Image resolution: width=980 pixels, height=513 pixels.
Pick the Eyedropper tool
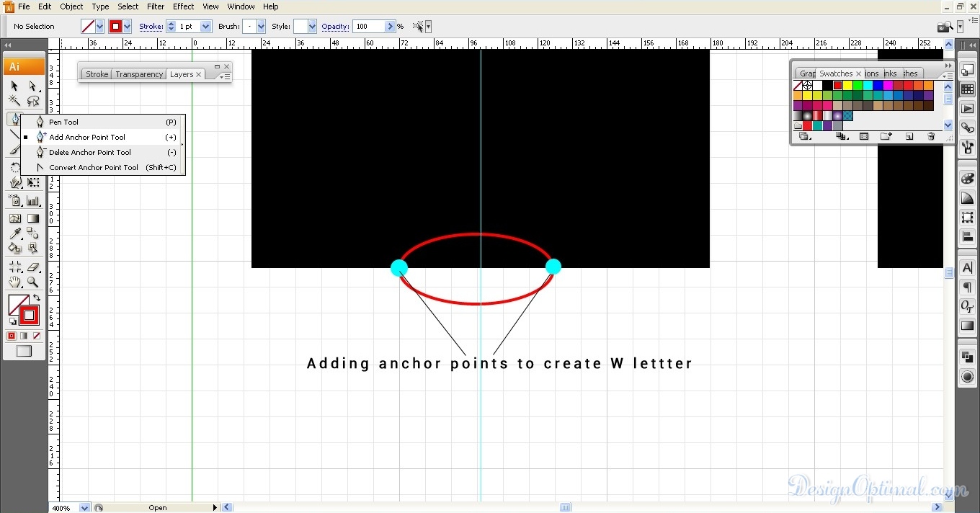[x=14, y=233]
